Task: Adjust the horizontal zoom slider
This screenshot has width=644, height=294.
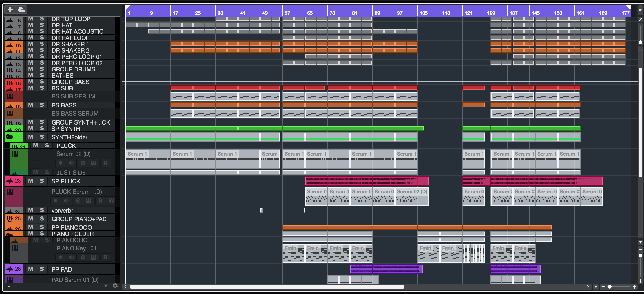Action: coord(610,287)
